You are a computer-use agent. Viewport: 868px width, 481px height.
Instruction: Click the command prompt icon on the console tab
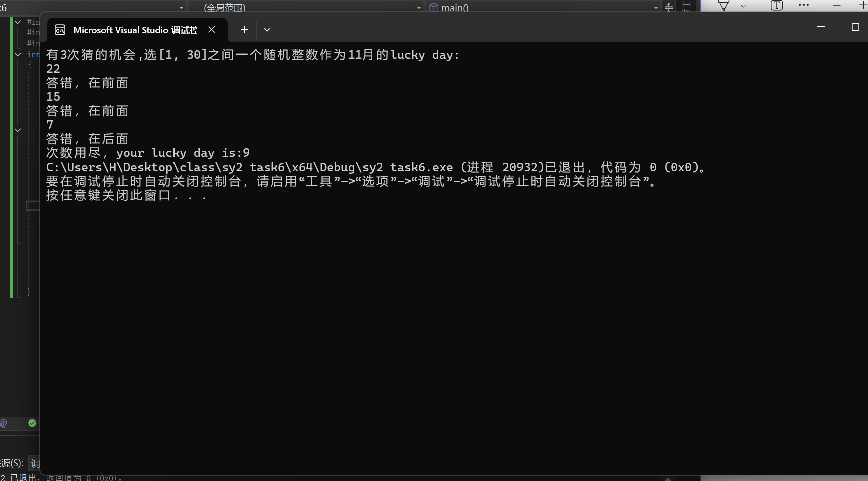coord(60,30)
